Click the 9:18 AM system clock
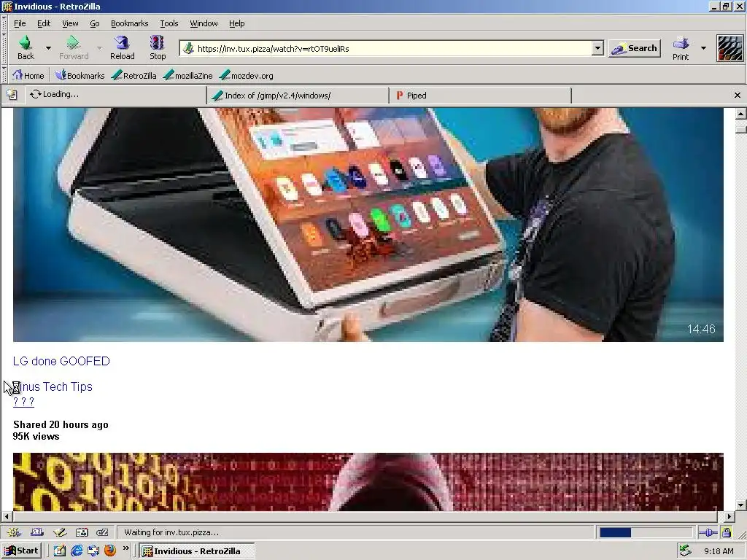The image size is (747, 560). coord(719,551)
